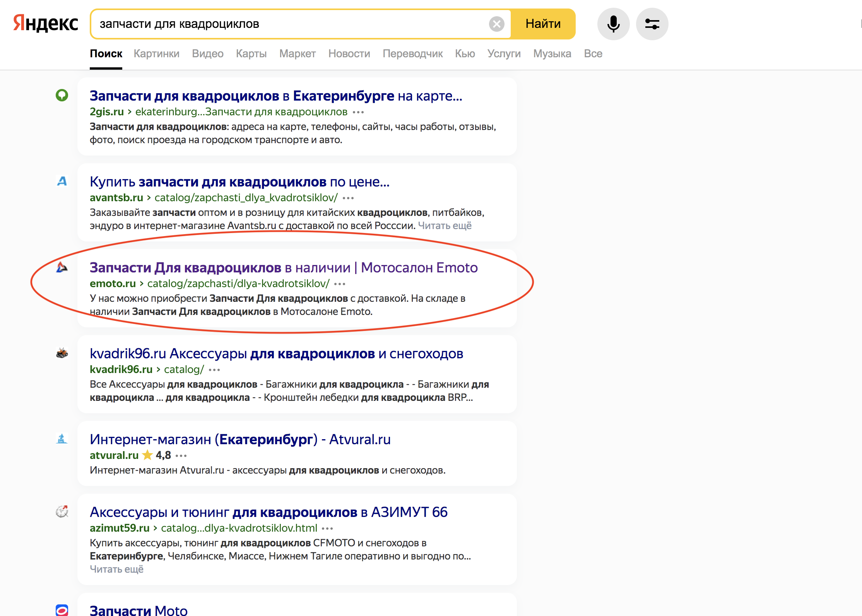Clear the search field with X icon
This screenshot has height=616, width=862.
496,24
